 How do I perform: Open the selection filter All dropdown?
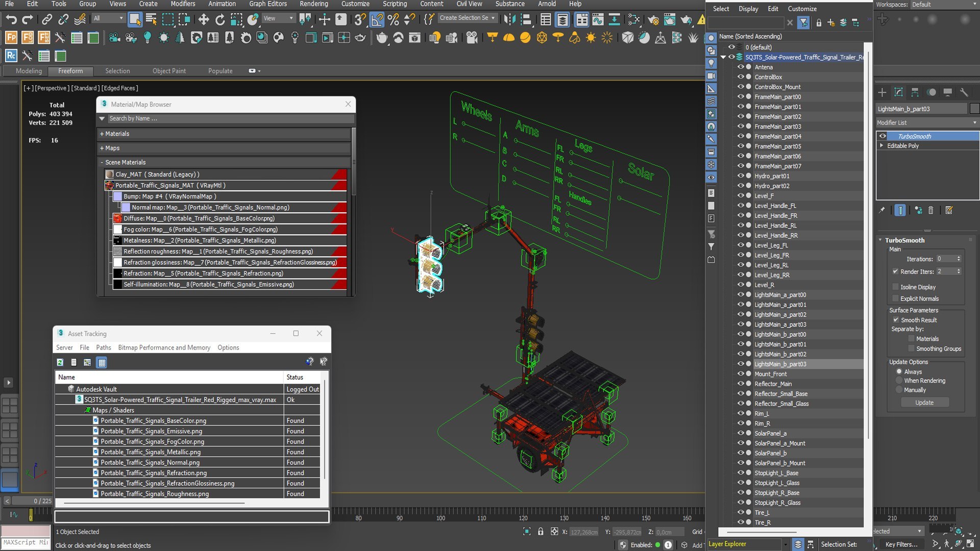108,18
